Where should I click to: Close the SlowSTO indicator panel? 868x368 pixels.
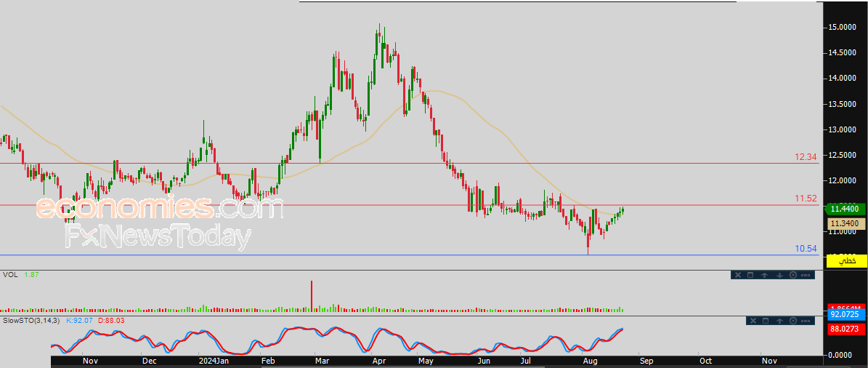pos(753,321)
